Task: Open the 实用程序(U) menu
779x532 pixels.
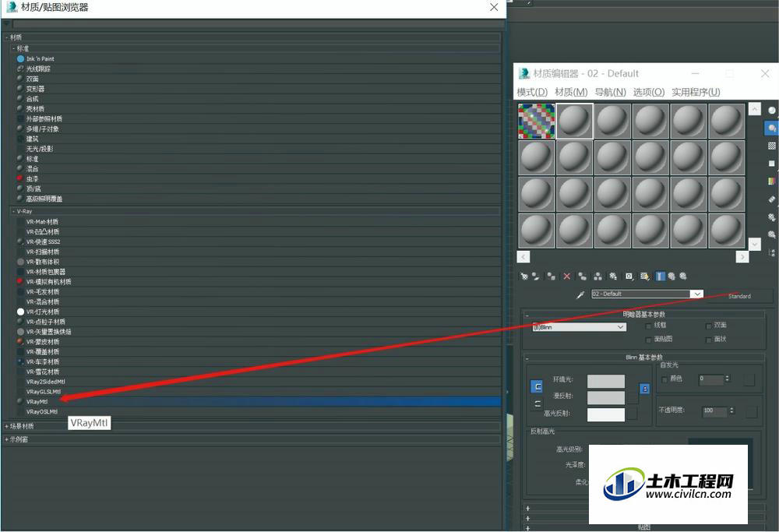Action: tap(696, 92)
